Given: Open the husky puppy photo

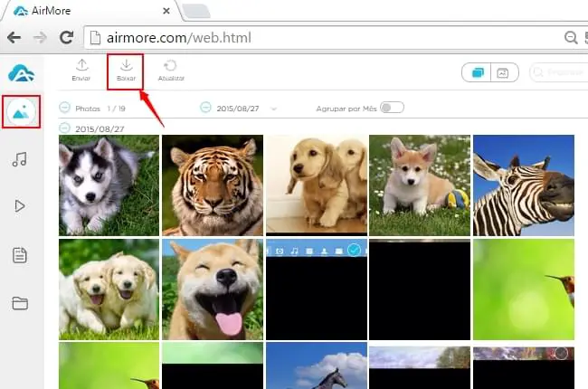Looking at the screenshot, I should (x=109, y=185).
